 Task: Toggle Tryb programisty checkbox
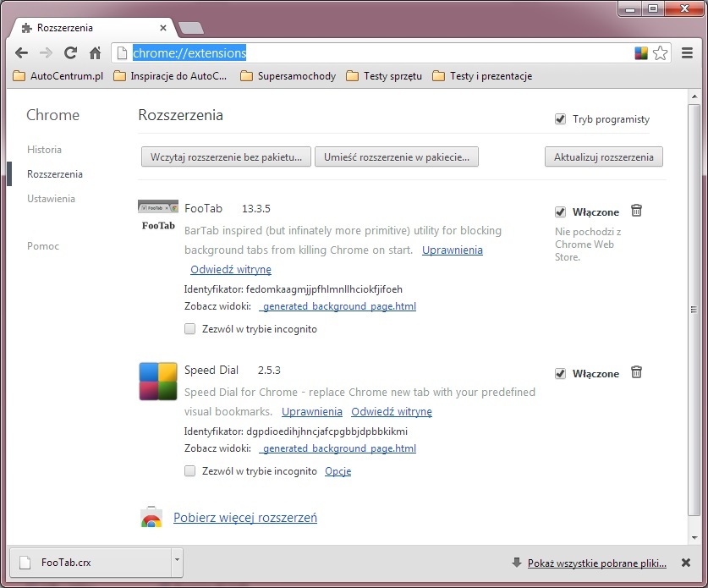pyautogui.click(x=560, y=119)
